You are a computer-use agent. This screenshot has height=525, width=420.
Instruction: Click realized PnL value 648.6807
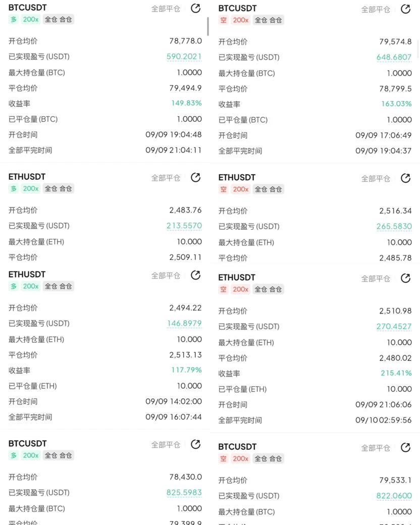tap(394, 57)
